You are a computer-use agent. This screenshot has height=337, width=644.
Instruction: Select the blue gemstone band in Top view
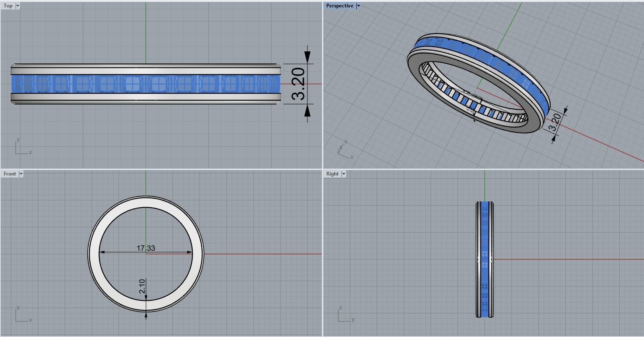(146, 84)
